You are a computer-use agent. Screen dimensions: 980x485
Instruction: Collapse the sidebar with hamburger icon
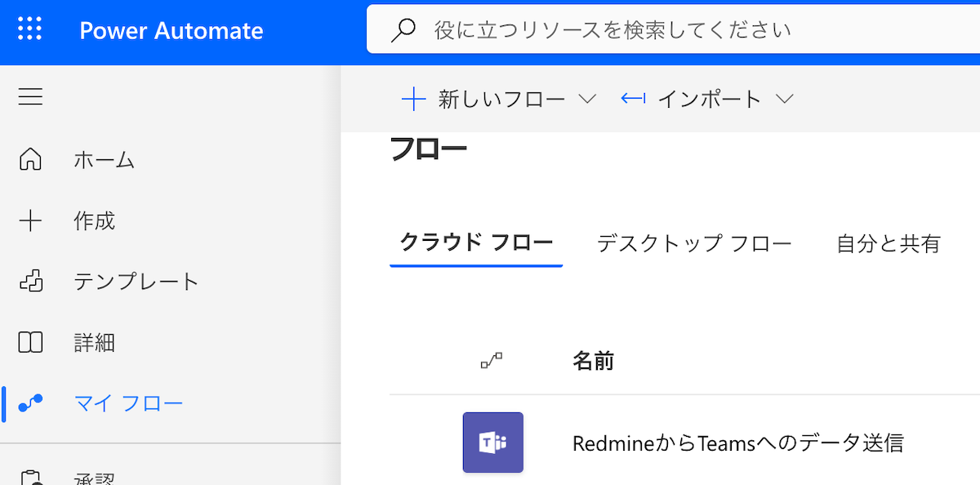[x=30, y=97]
